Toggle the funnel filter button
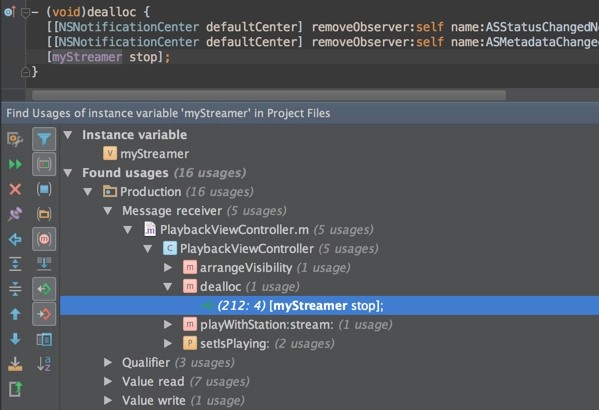The image size is (599, 410). pos(44,139)
